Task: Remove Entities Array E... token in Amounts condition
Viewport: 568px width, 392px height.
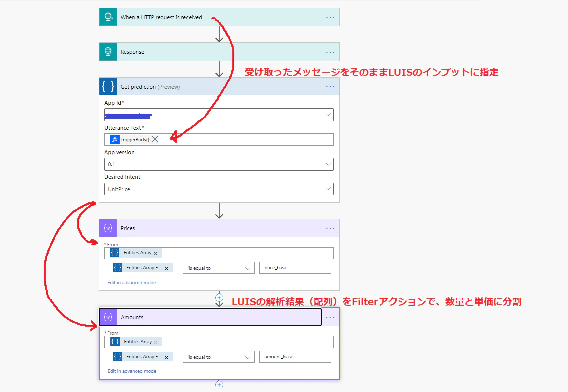Action: [x=167, y=357]
